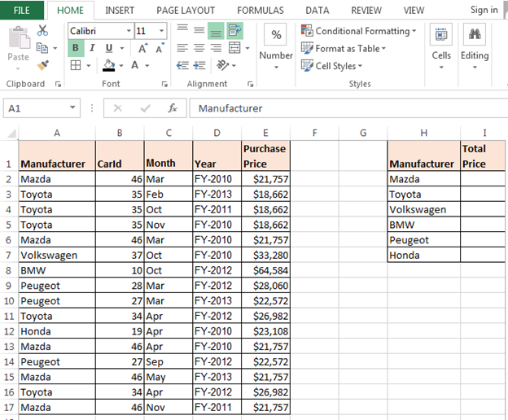Select the Format Painter brush icon
The width and height of the screenshot is (508, 420).
(x=43, y=65)
